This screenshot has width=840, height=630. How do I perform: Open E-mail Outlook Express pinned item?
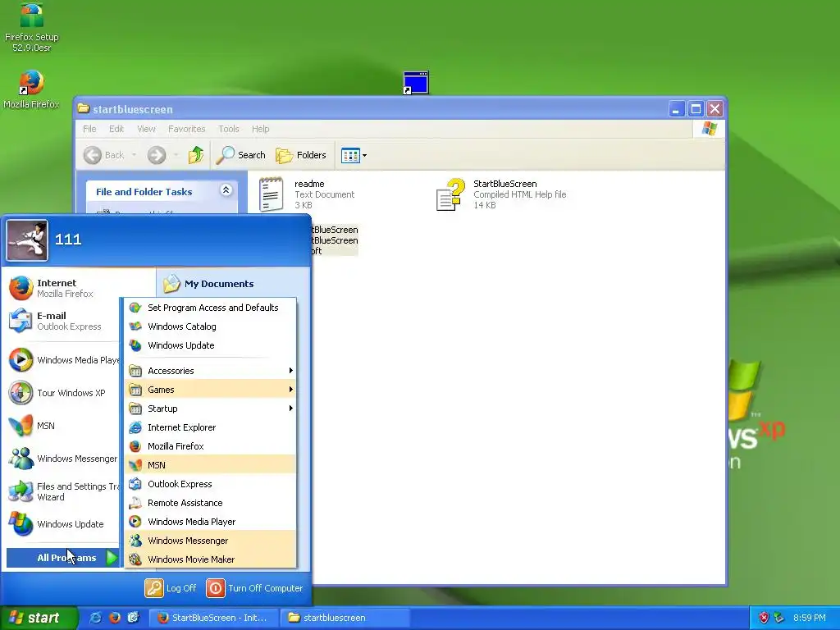[x=63, y=321]
